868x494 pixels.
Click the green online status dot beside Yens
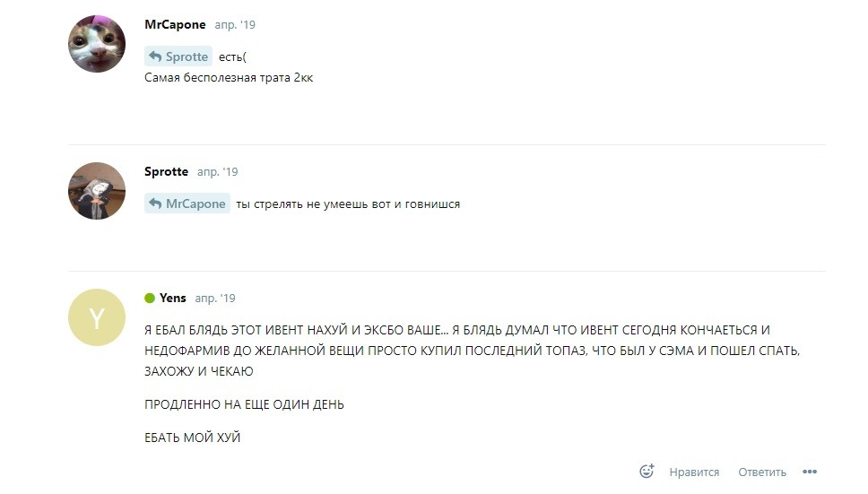pos(150,299)
